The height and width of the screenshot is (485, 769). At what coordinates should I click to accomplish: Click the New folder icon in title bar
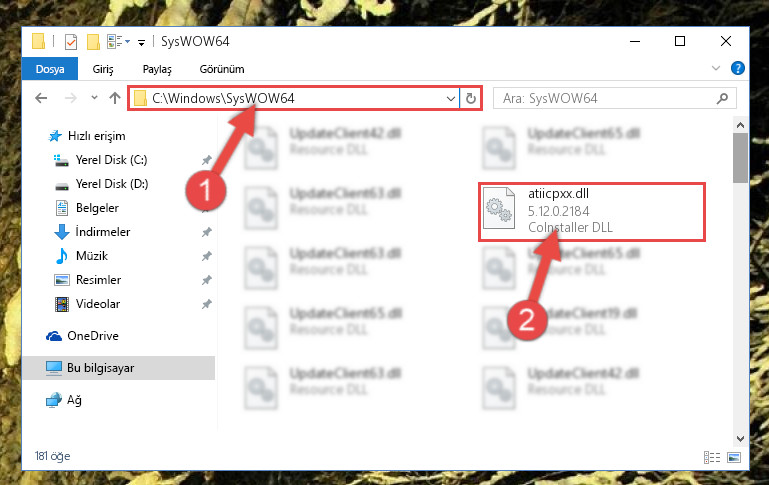pyautogui.click(x=93, y=42)
